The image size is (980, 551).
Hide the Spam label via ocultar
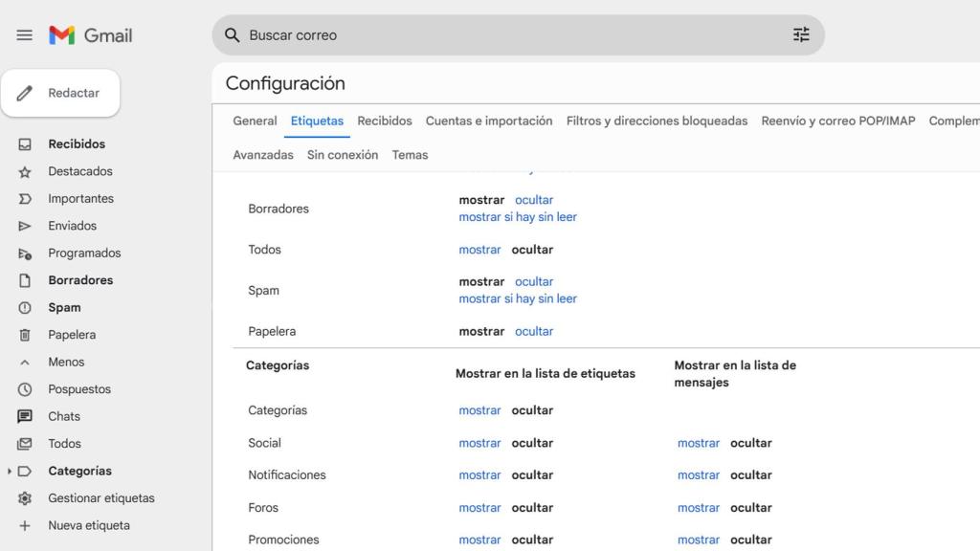pyautogui.click(x=534, y=282)
